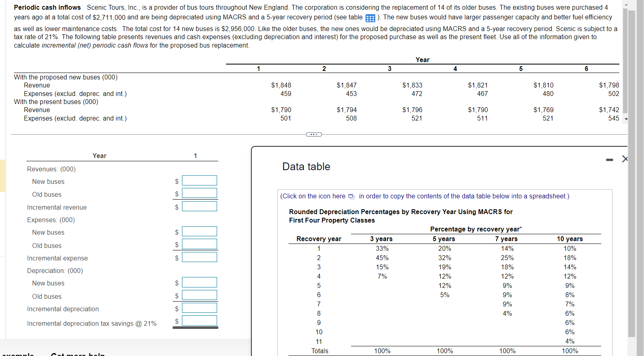Click the $1,848 new buses revenue value
The width and height of the screenshot is (644, 356).
point(281,85)
